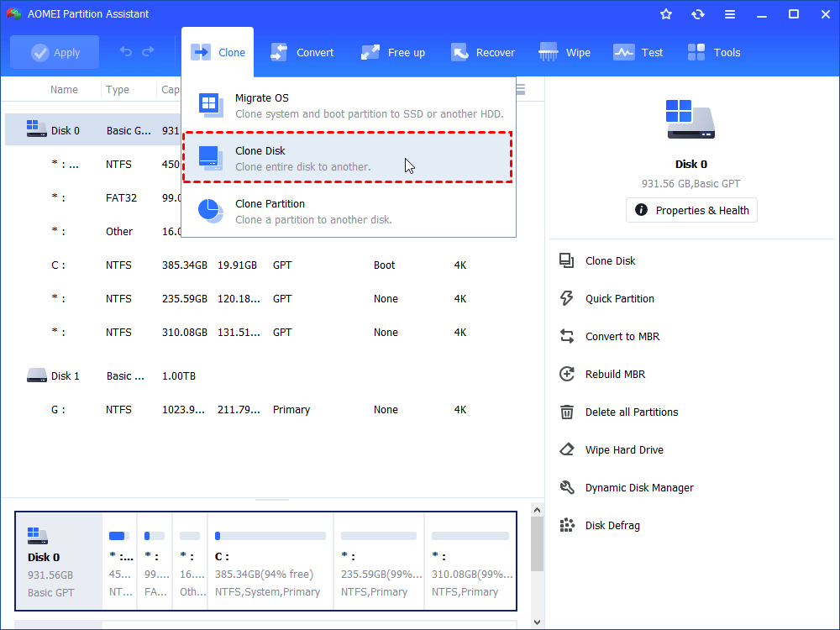
Task: Open Properties & Health for Disk 0
Action: [x=691, y=210]
